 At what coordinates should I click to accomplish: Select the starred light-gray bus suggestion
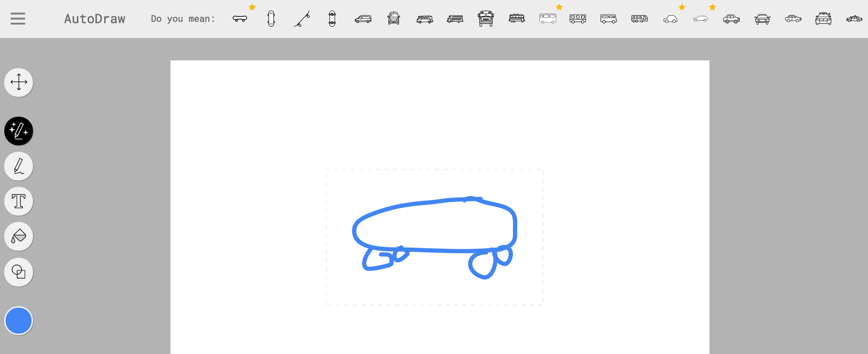(547, 19)
